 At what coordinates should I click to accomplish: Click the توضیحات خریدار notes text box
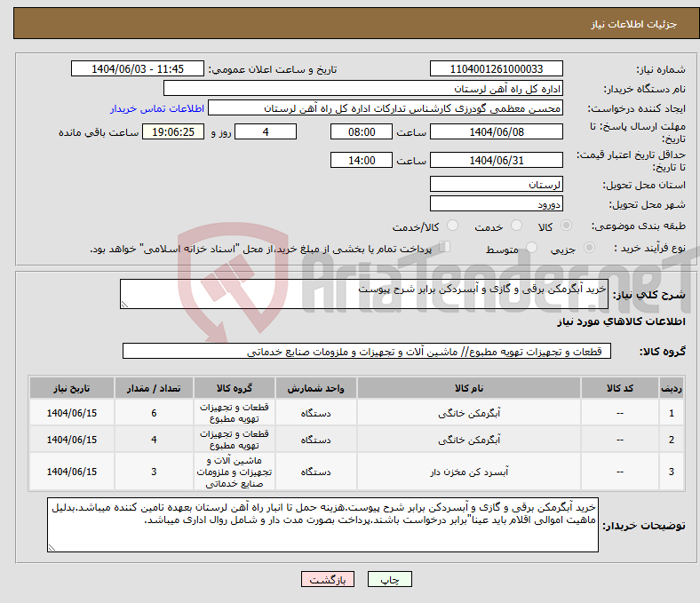323,524
